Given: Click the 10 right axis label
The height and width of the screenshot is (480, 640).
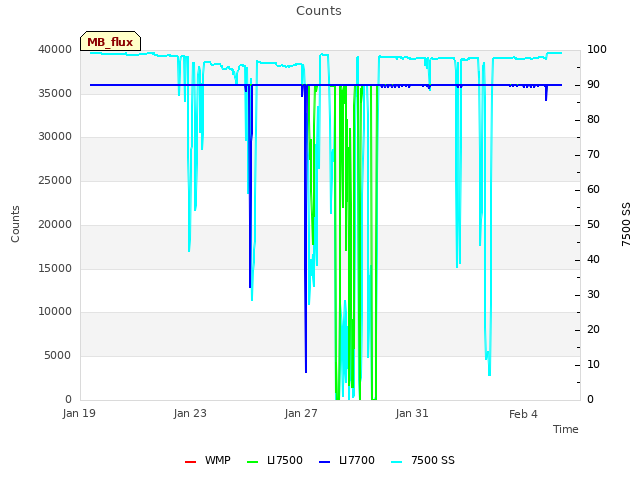Looking at the screenshot, I should click(593, 364).
